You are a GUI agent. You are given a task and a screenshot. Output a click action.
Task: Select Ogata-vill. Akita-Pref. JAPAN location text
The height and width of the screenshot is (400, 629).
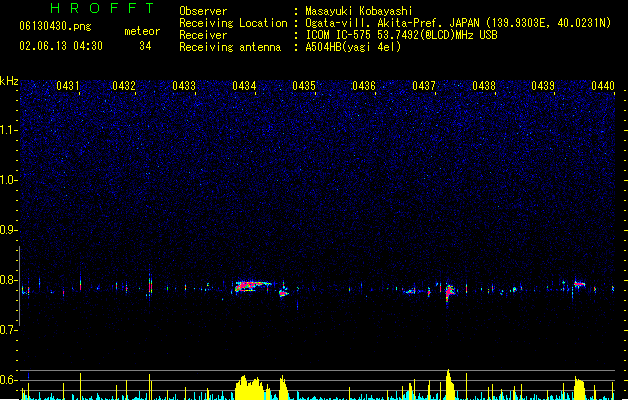point(458,23)
